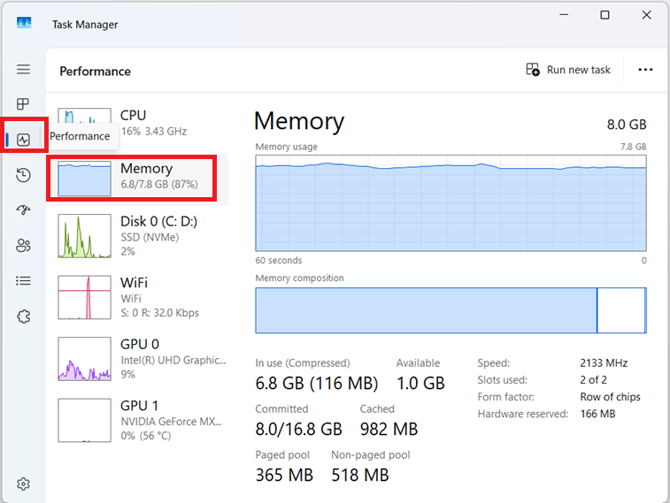Open the Users page icon
This screenshot has width=670, height=503.
(x=23, y=245)
